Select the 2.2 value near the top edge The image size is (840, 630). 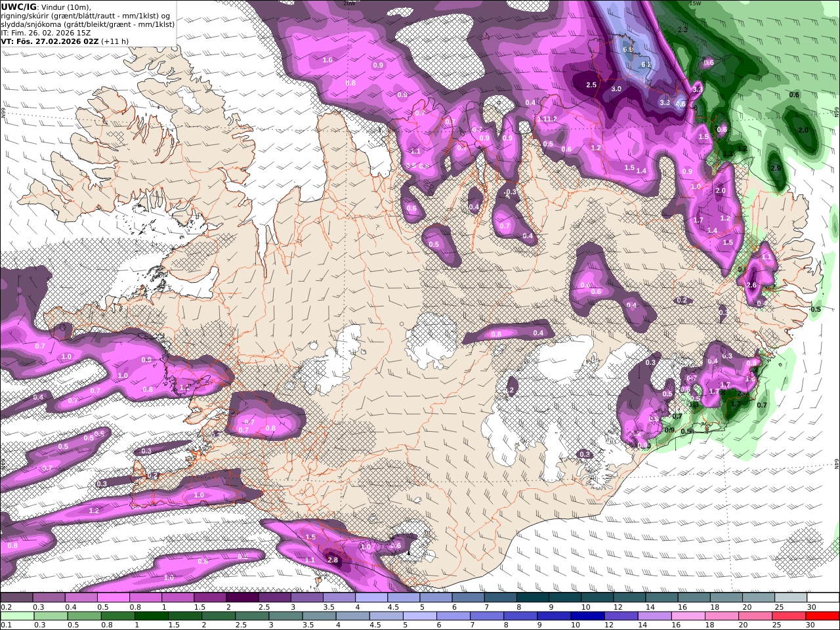(x=682, y=30)
